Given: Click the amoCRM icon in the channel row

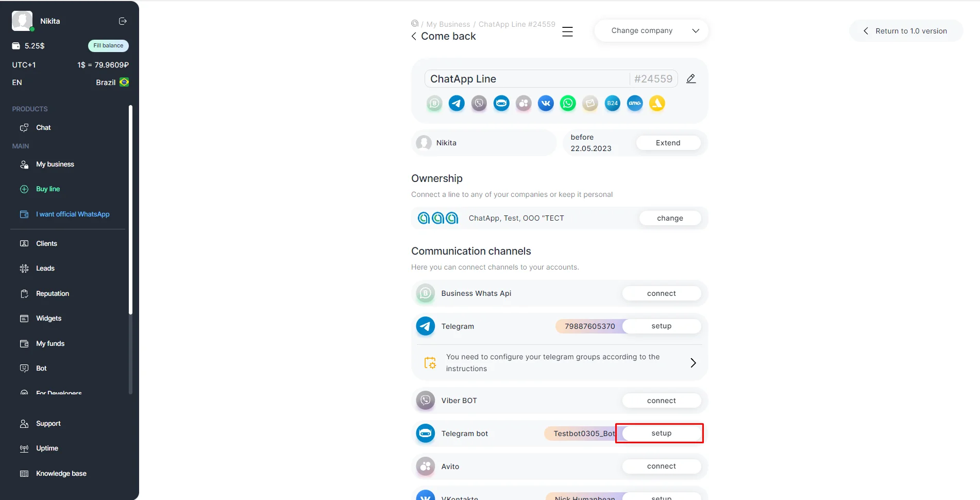Looking at the screenshot, I should point(635,104).
